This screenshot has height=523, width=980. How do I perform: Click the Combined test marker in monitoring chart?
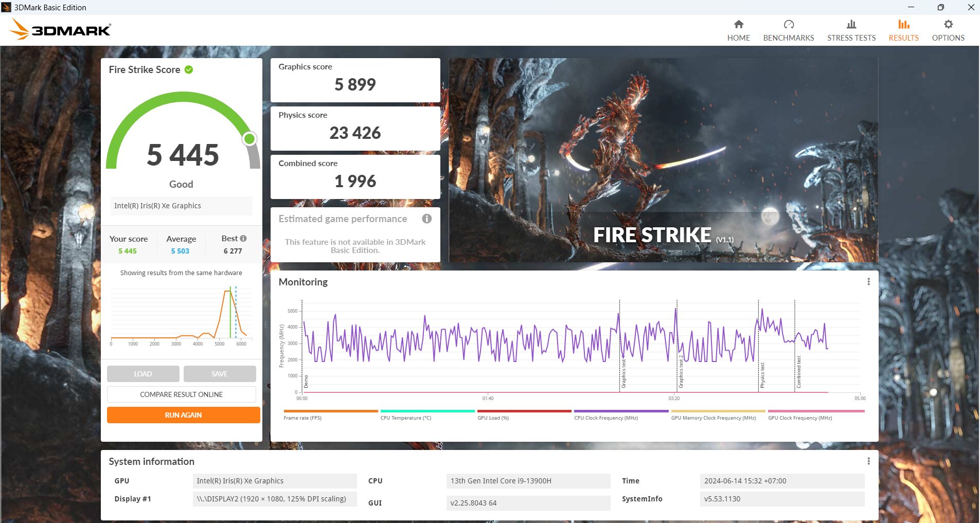(x=798, y=371)
